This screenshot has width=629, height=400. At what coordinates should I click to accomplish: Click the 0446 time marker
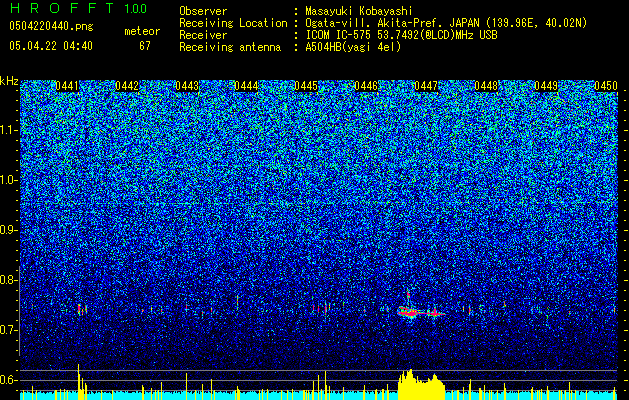click(366, 86)
